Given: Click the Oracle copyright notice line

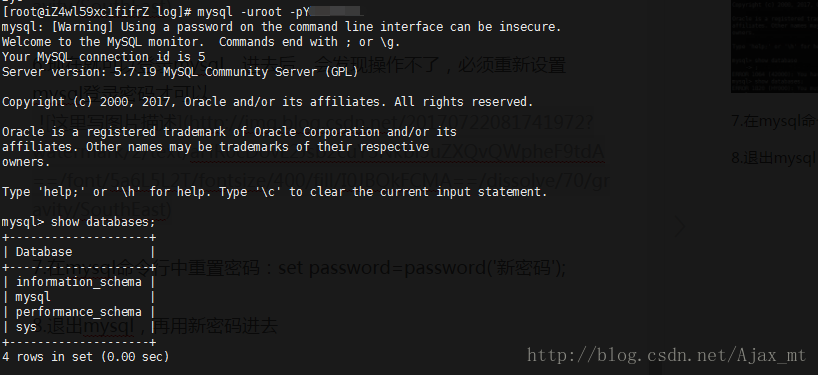Looking at the screenshot, I should click(268, 102).
